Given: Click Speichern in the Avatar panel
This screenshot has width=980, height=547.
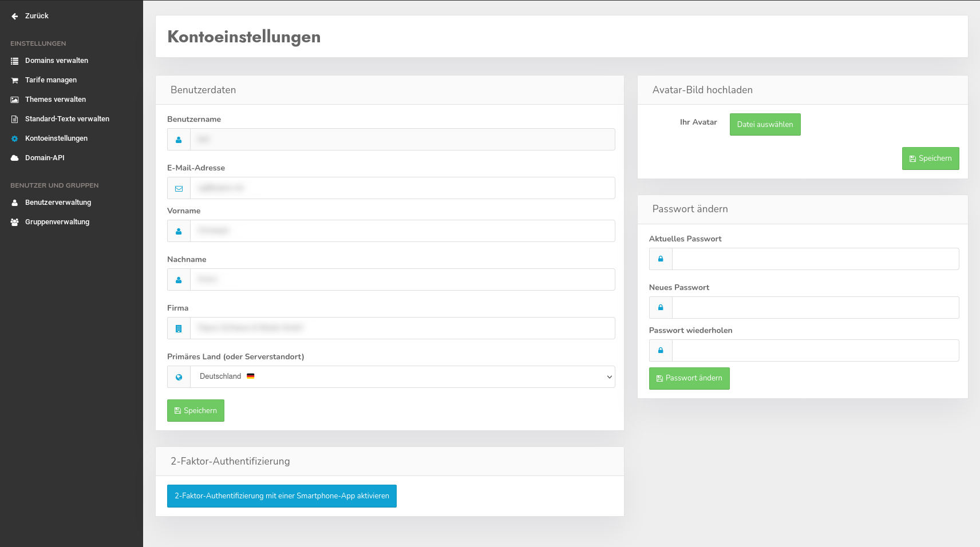Looking at the screenshot, I should tap(930, 158).
